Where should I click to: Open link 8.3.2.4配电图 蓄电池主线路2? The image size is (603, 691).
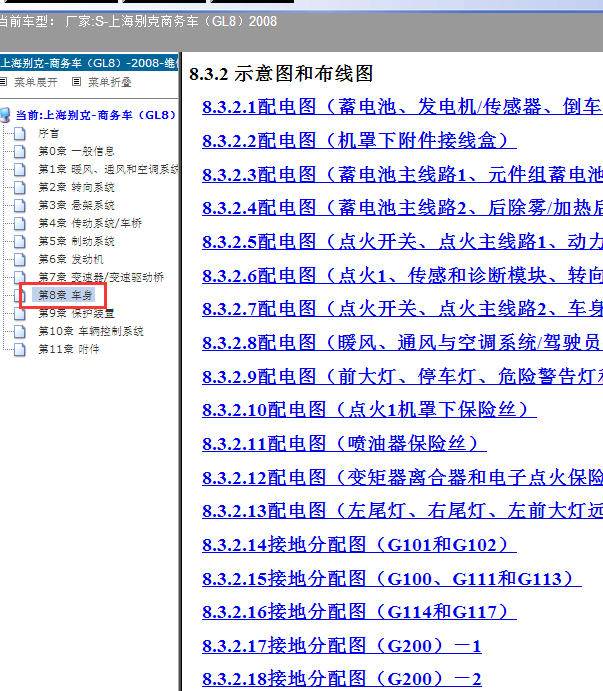pos(402,208)
